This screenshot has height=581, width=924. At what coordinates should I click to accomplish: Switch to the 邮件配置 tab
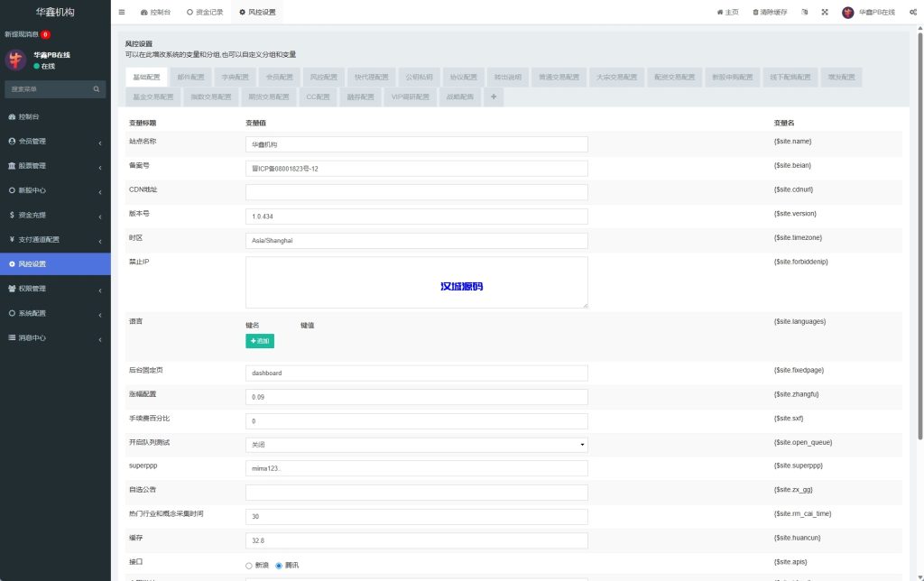[190, 78]
